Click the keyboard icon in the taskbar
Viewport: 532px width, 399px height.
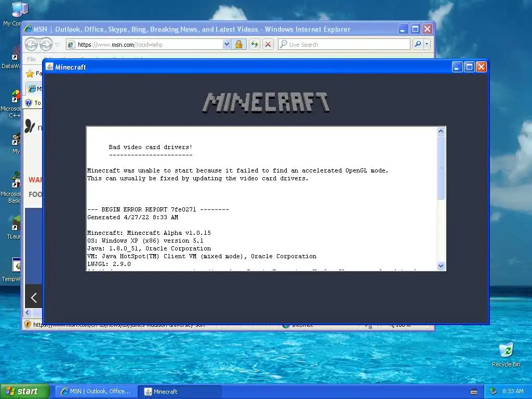click(474, 392)
